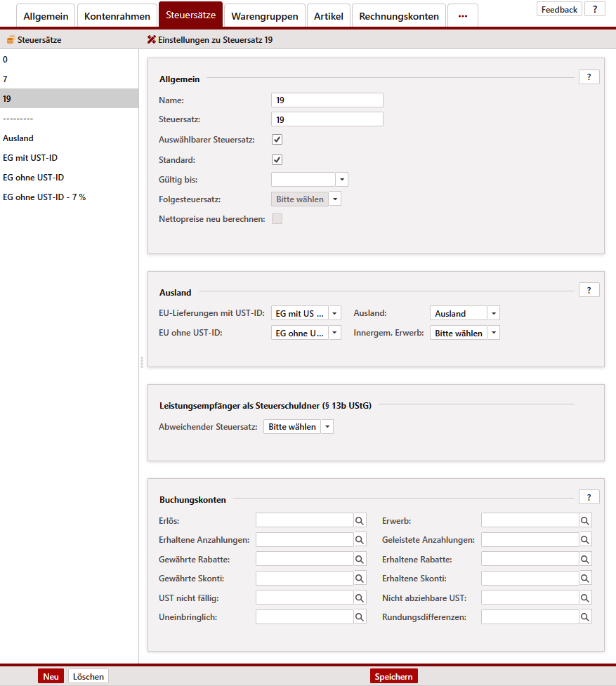This screenshot has height=686, width=616.
Task: Click the search icon next to Erlös
Action: coord(360,520)
